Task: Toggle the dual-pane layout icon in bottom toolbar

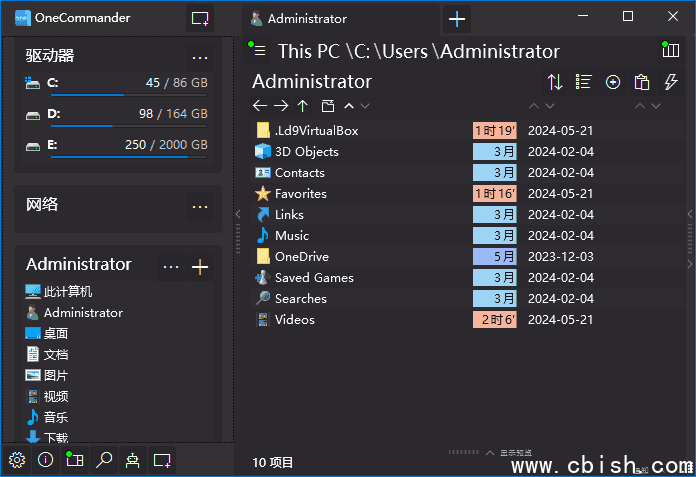Action: pyautogui.click(x=73, y=460)
